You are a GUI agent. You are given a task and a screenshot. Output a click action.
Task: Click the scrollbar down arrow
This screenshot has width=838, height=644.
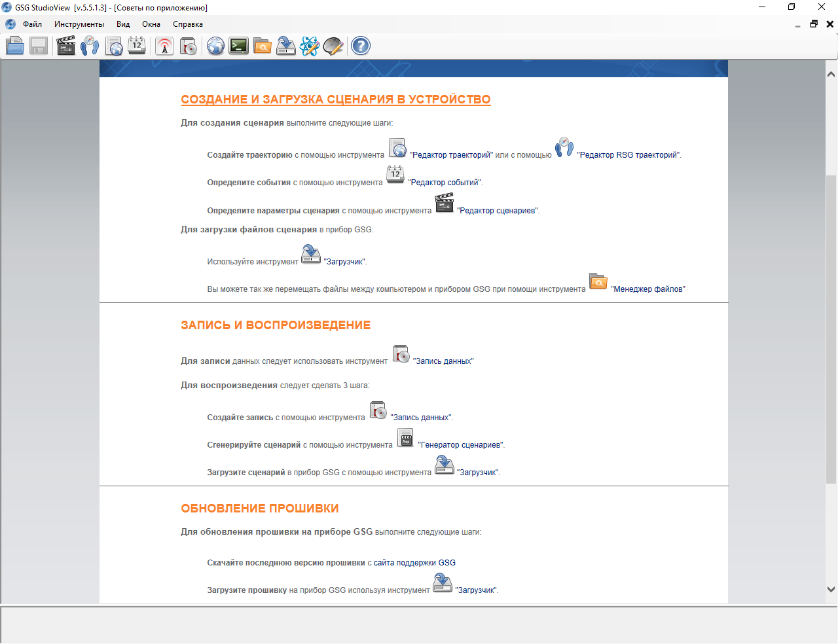click(x=831, y=589)
